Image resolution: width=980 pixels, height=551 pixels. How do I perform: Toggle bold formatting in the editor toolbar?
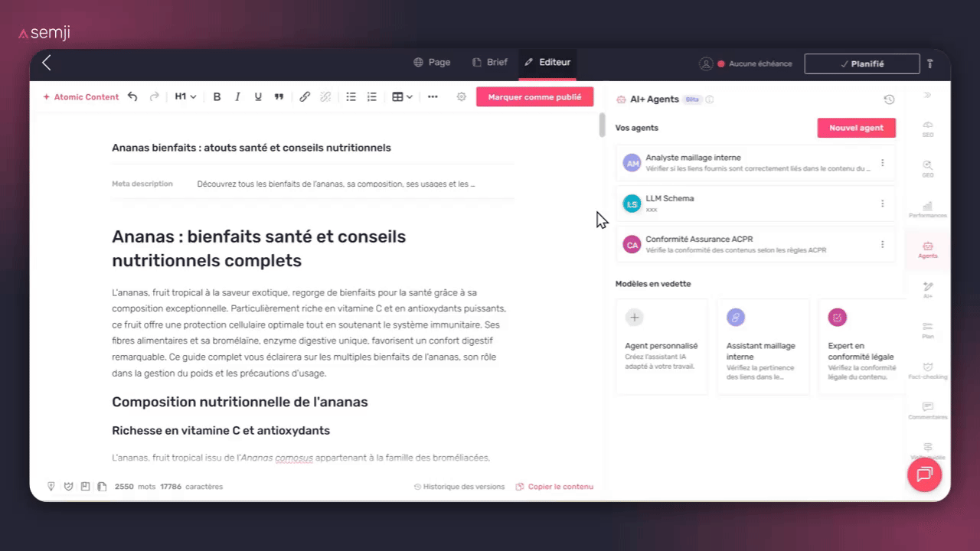coord(217,96)
